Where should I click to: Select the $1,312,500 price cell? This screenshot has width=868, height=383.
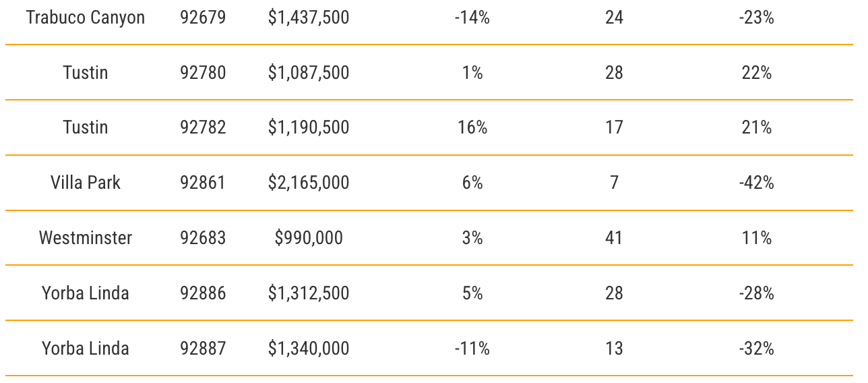click(x=309, y=293)
